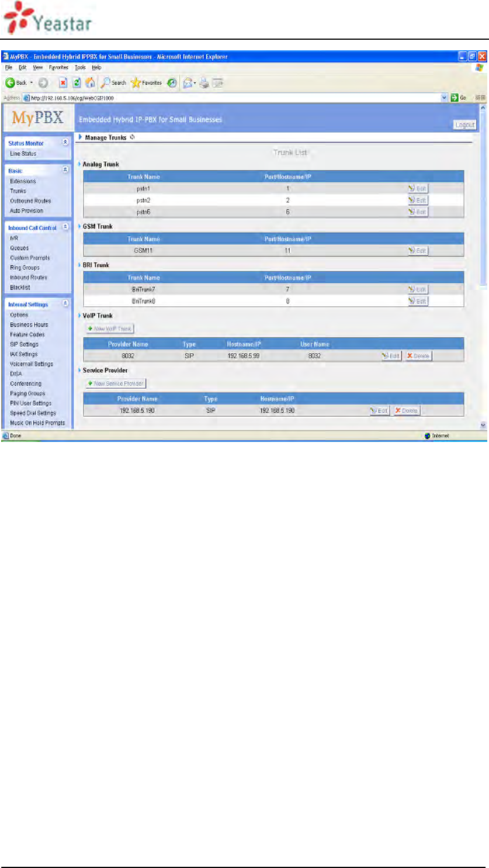Click the page vertical scrollbar down arrow

[x=483, y=426]
